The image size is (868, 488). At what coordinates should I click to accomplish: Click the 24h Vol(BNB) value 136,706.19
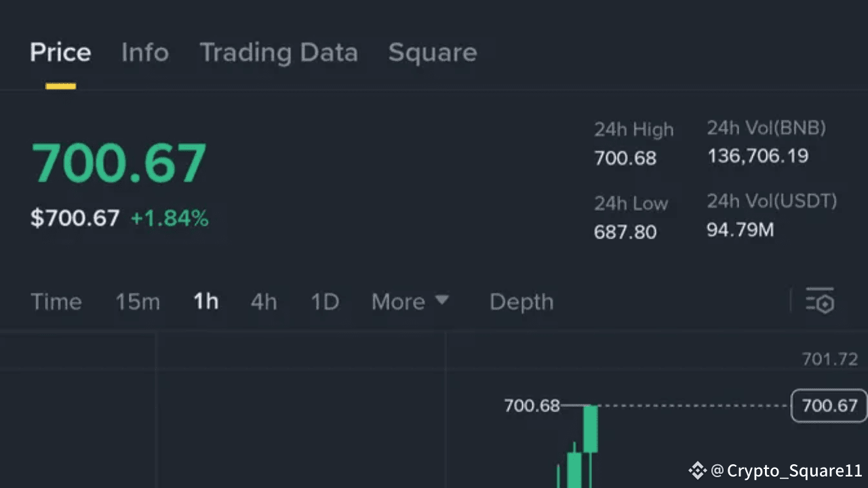pos(757,157)
